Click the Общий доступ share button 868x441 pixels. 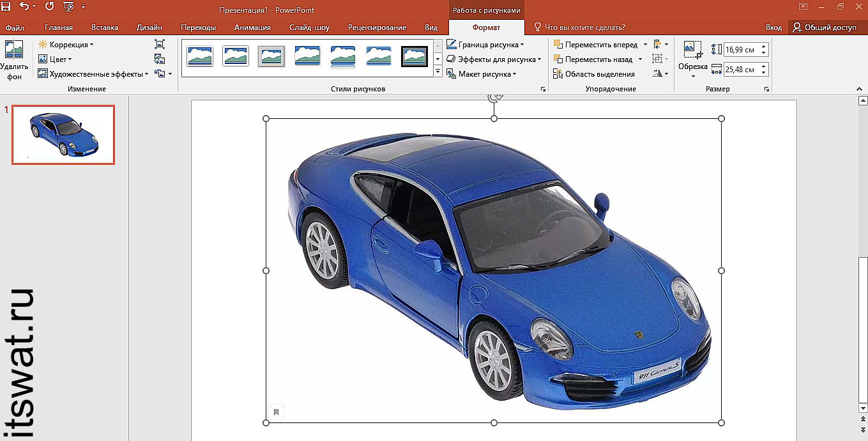(825, 27)
